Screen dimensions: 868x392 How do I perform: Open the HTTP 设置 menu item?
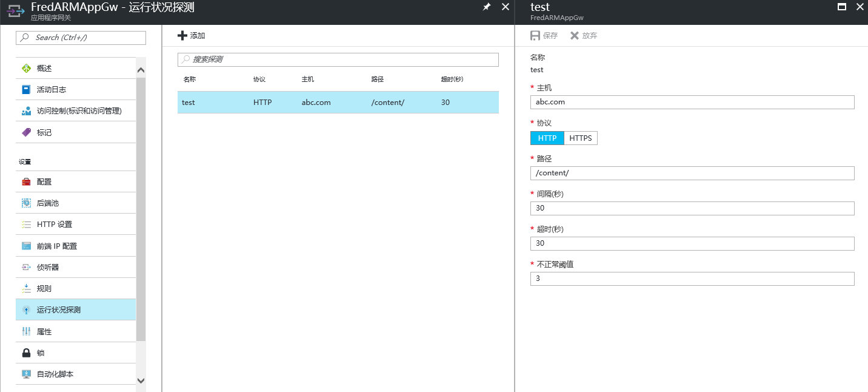[x=55, y=225]
